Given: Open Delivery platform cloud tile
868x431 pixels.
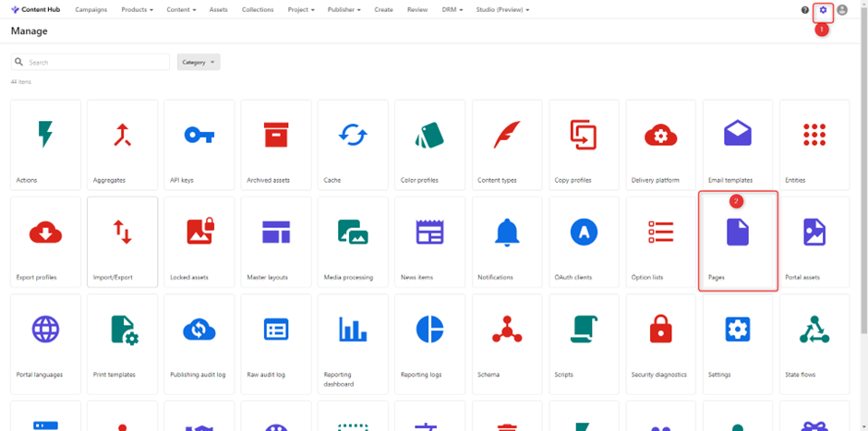Looking at the screenshot, I should (661, 145).
